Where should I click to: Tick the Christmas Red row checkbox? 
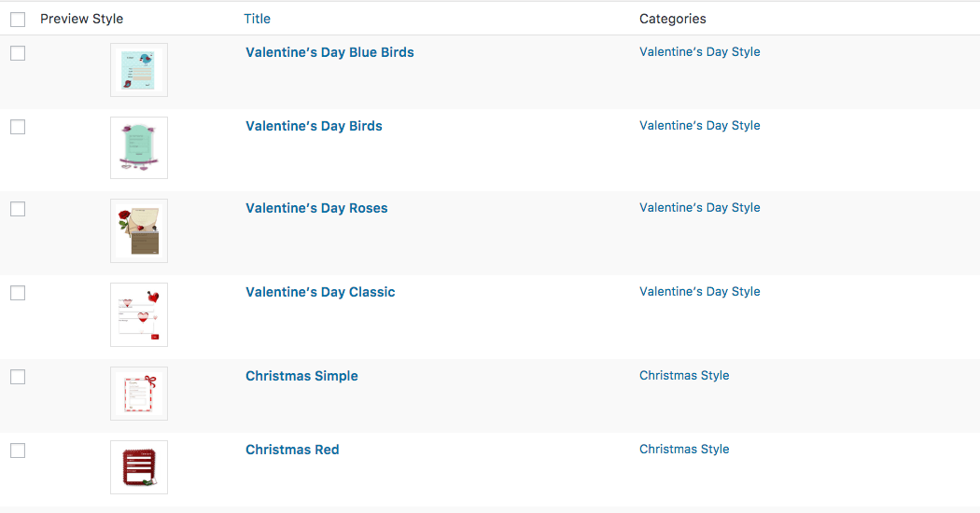coord(18,451)
